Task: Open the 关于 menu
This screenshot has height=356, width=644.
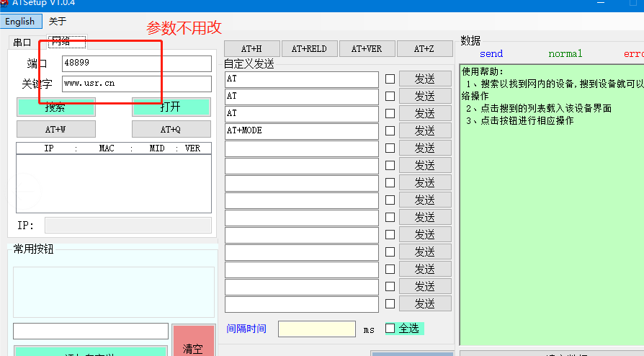Action: 58,22
